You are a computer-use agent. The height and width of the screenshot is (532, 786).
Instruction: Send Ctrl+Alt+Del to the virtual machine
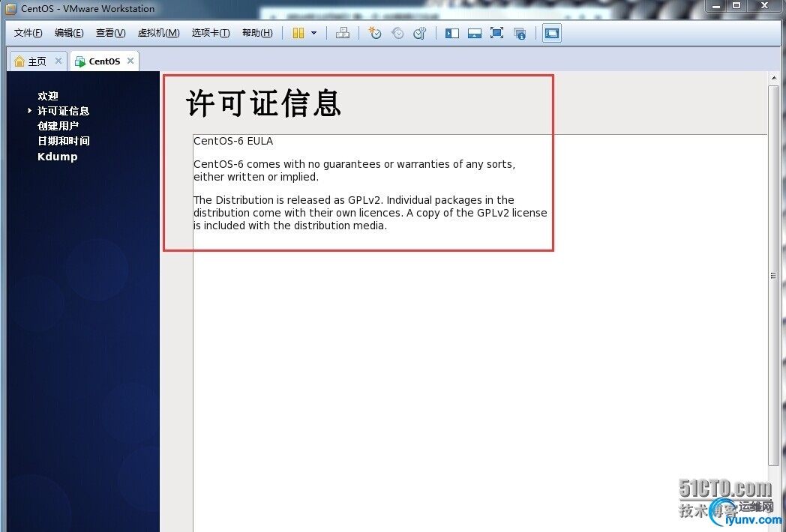pos(343,33)
